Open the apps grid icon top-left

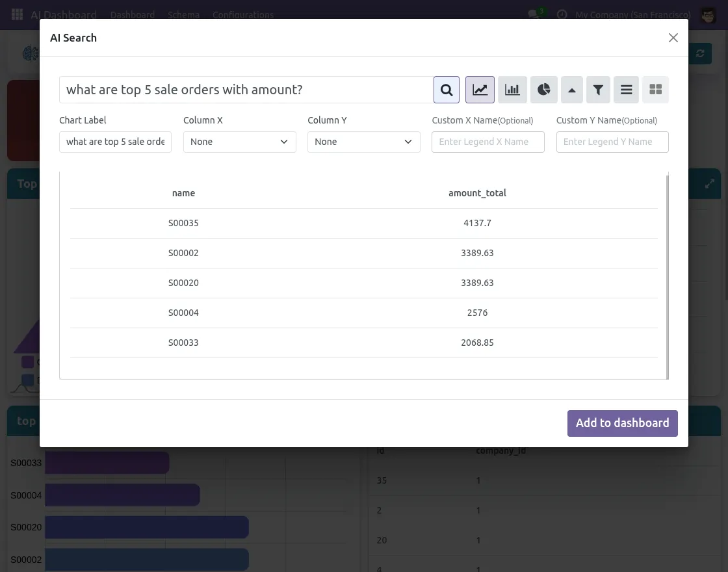pyautogui.click(x=16, y=14)
